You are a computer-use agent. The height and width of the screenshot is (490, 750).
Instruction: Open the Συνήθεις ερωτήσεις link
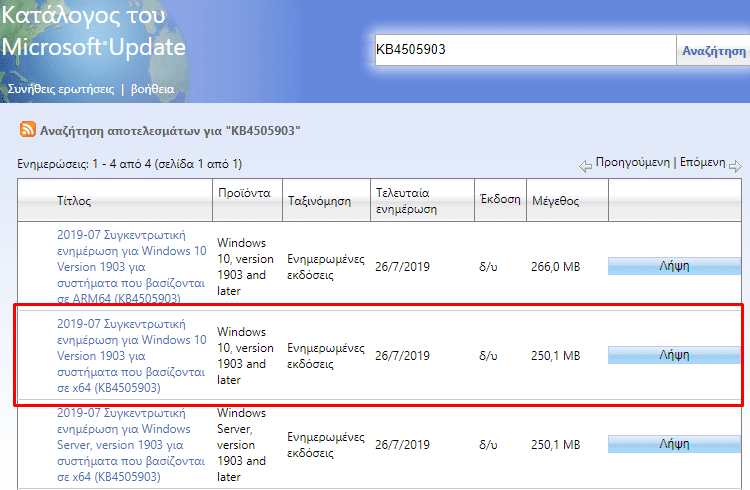coord(61,89)
